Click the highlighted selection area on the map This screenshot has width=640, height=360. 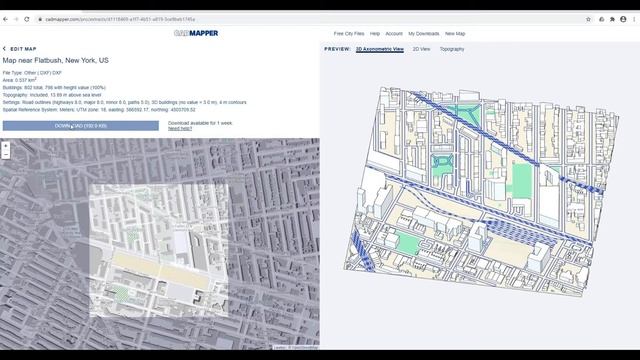(x=159, y=250)
